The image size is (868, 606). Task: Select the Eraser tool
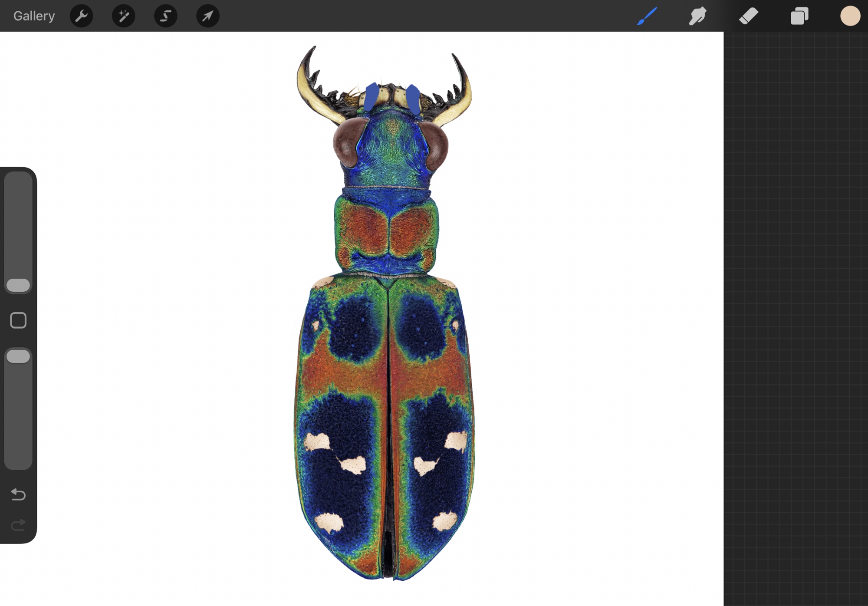coord(748,16)
